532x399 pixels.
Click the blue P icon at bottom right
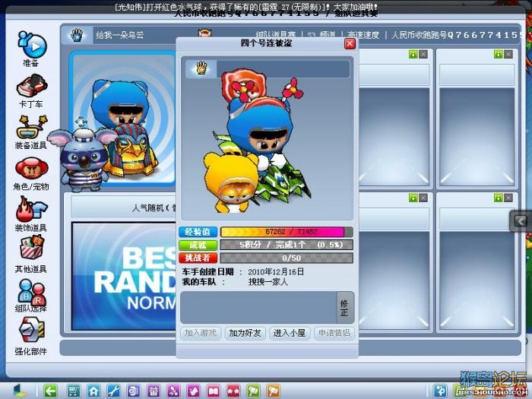coord(440,391)
